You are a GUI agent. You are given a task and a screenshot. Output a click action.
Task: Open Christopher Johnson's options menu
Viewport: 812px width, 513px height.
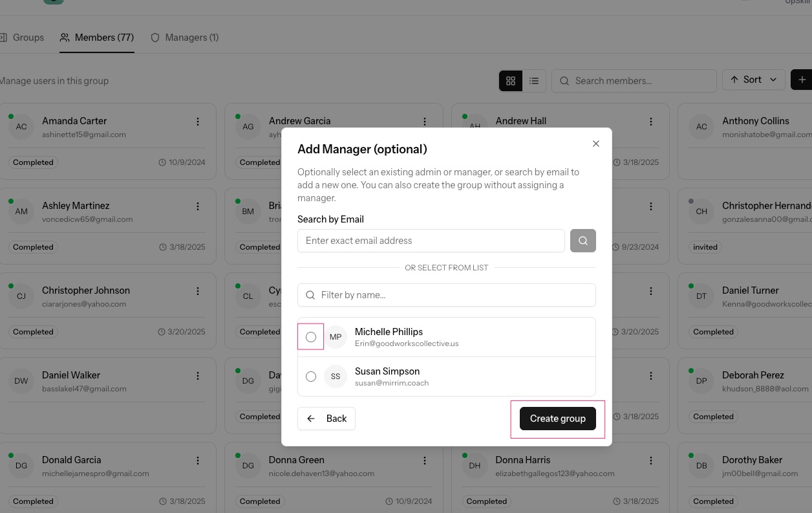click(x=198, y=291)
